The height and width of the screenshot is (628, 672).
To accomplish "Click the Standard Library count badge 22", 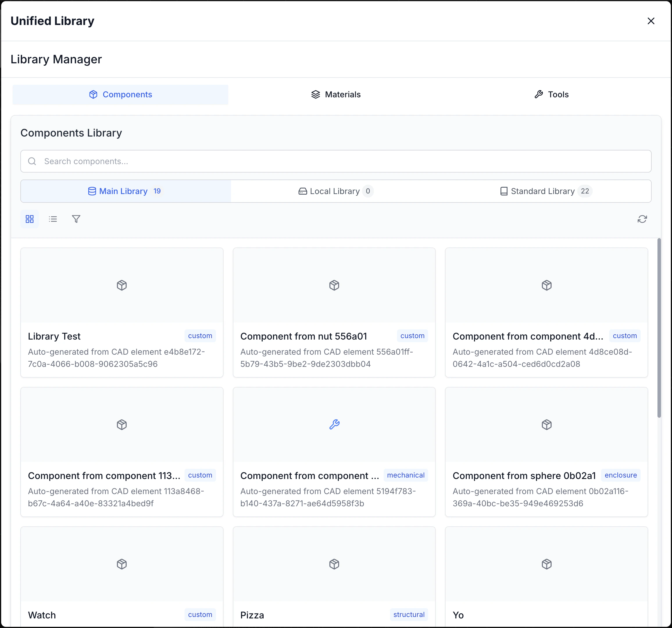I will pos(585,191).
